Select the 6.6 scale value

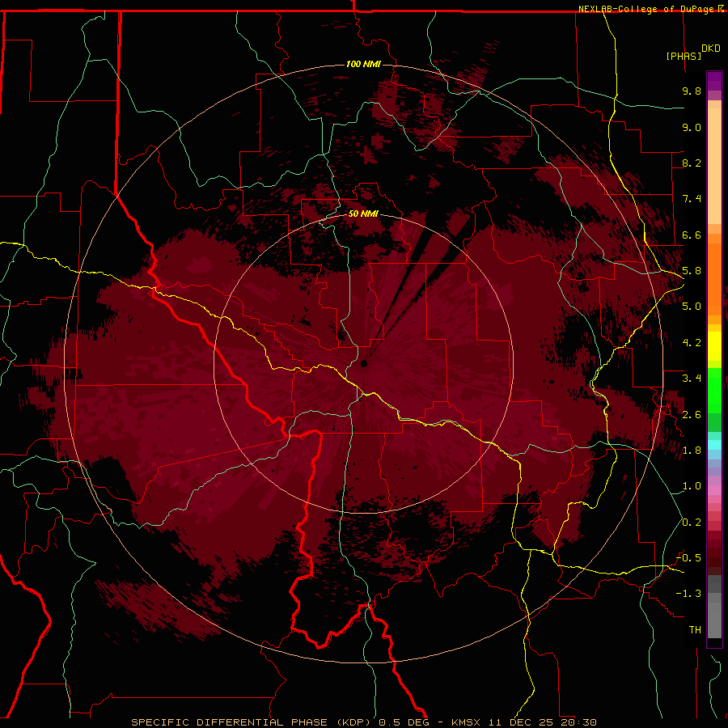pos(692,235)
